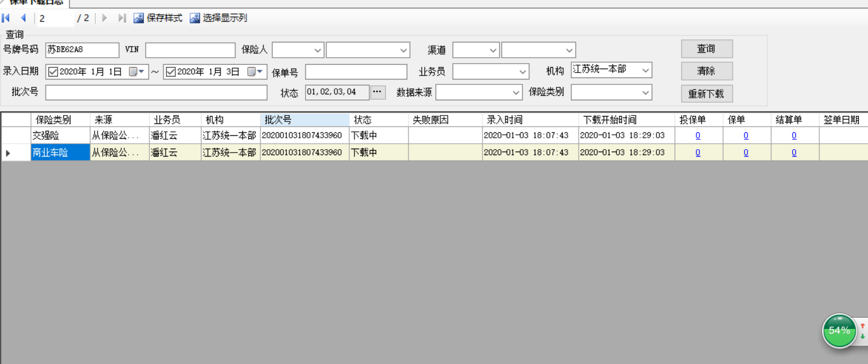868x364 pixels.
Task: Sort by 批次号 column header
Action: pyautogui.click(x=304, y=120)
